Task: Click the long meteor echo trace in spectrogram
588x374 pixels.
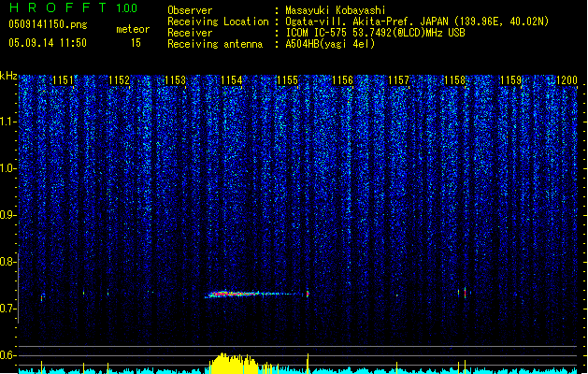Action: (255, 295)
